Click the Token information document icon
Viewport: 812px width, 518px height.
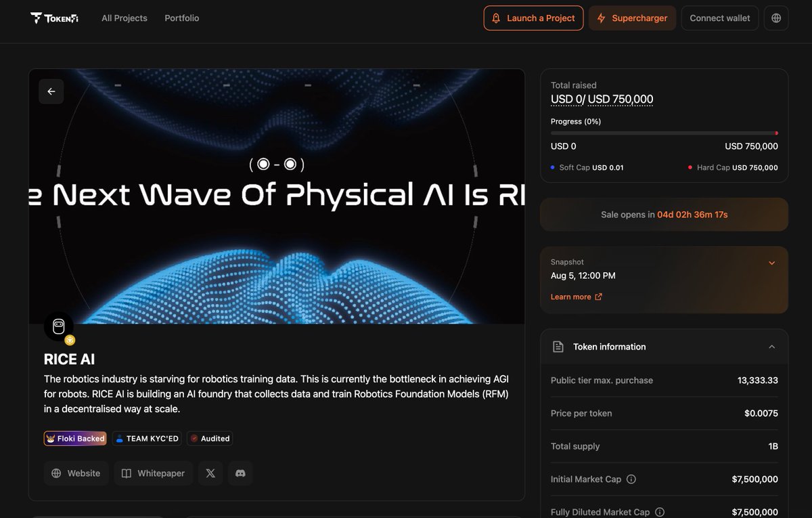[558, 347]
